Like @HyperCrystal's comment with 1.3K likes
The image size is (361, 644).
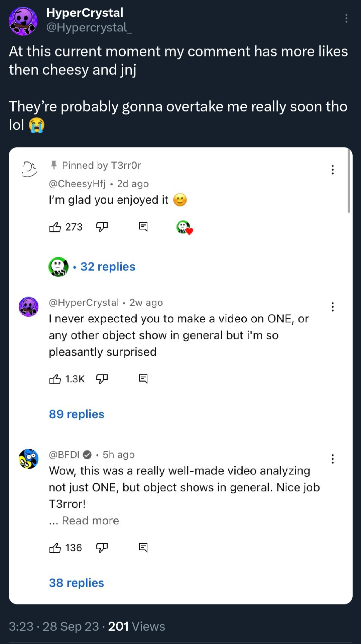(x=56, y=379)
